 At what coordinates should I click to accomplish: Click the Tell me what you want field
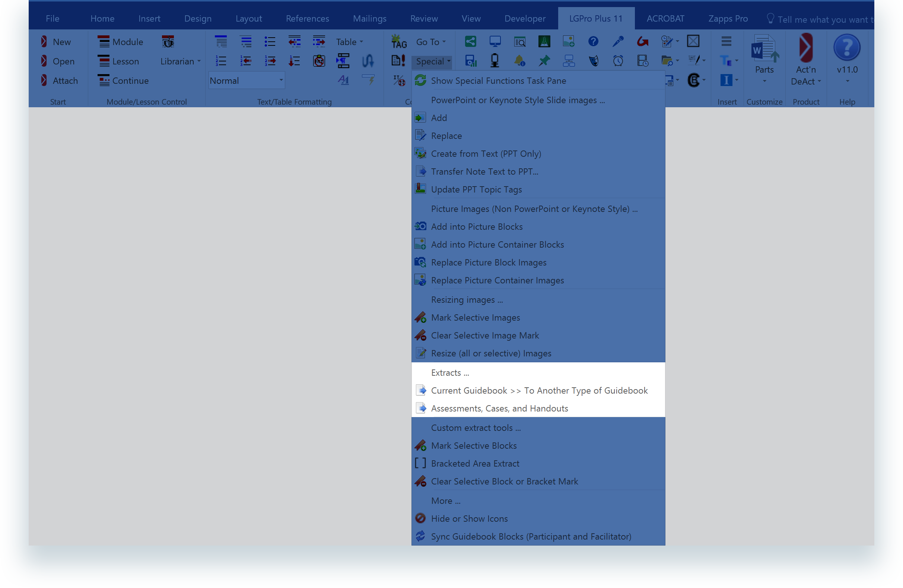[x=820, y=19]
